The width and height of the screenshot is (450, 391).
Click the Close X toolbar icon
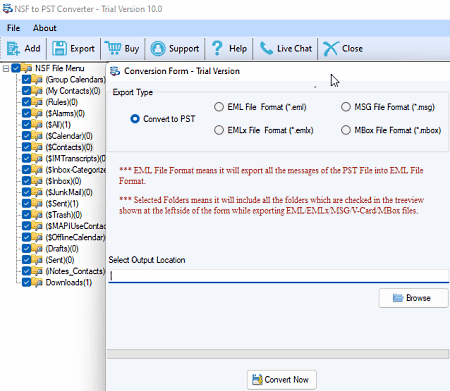pyautogui.click(x=331, y=49)
